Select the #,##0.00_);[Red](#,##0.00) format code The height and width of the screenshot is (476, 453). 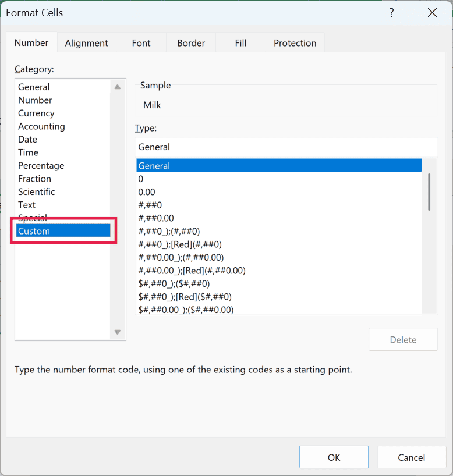(279, 270)
